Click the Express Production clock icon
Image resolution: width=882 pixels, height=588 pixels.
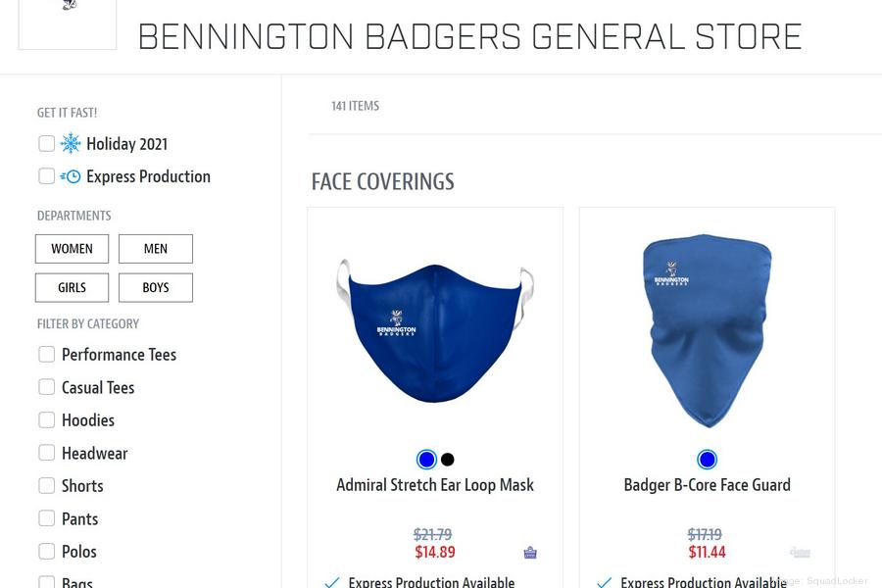[71, 176]
